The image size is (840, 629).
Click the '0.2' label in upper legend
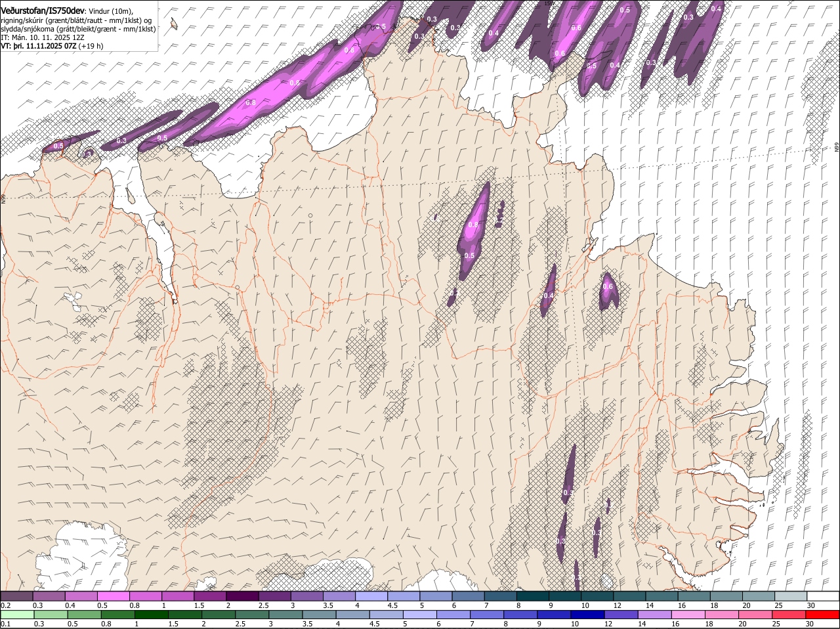click(5, 605)
